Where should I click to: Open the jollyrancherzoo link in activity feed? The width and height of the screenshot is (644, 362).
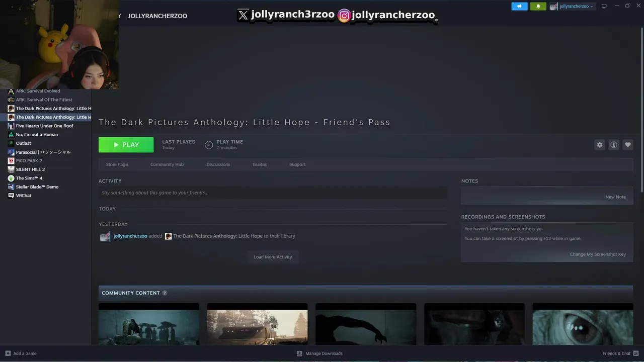pos(130,236)
